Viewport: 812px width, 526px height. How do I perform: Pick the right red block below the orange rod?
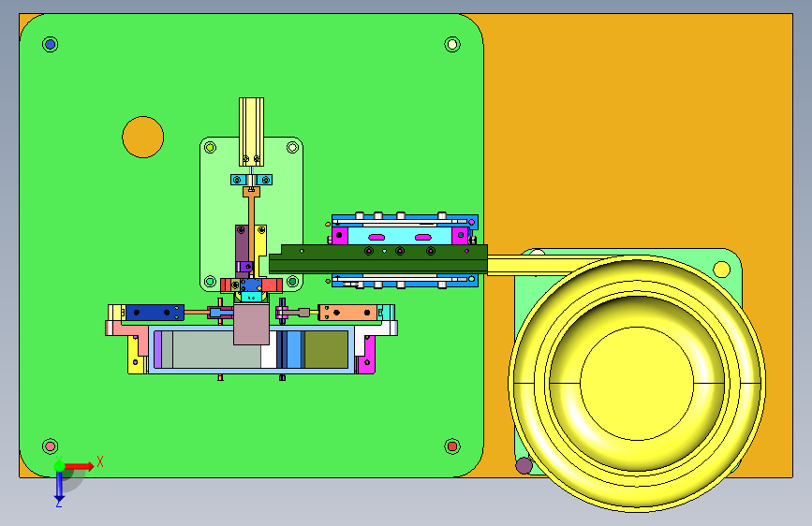(x=272, y=285)
